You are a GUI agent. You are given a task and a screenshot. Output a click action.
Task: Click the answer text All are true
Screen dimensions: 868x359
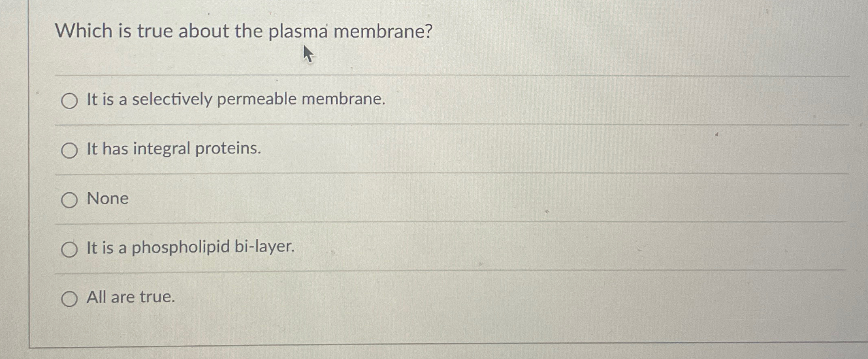(130, 297)
